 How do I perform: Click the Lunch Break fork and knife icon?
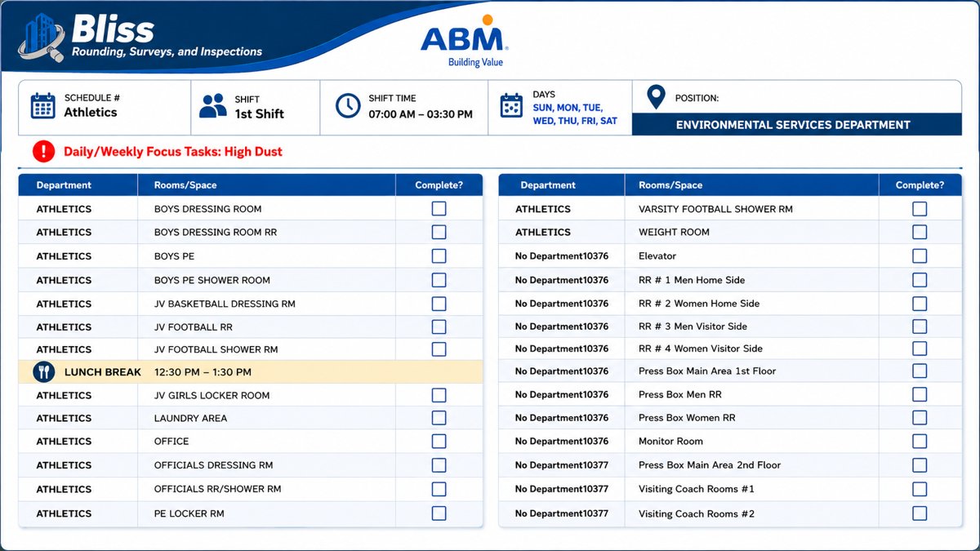pos(43,372)
